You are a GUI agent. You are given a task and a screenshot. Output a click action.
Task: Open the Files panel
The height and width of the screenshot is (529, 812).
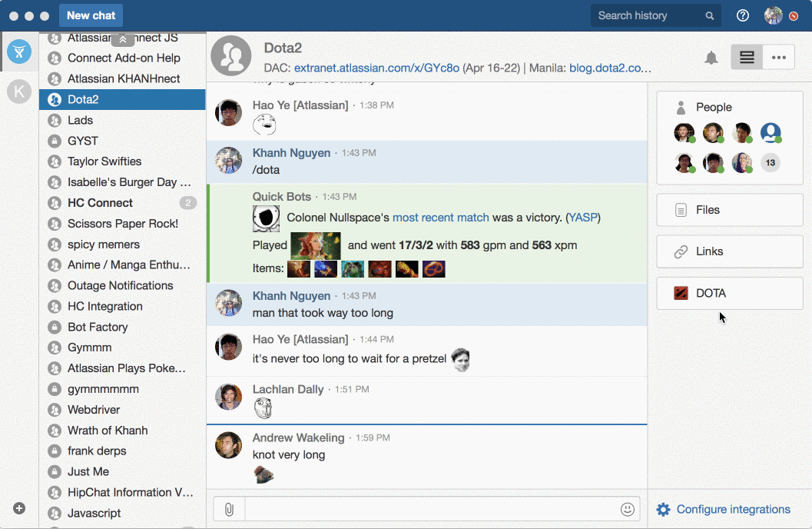730,210
